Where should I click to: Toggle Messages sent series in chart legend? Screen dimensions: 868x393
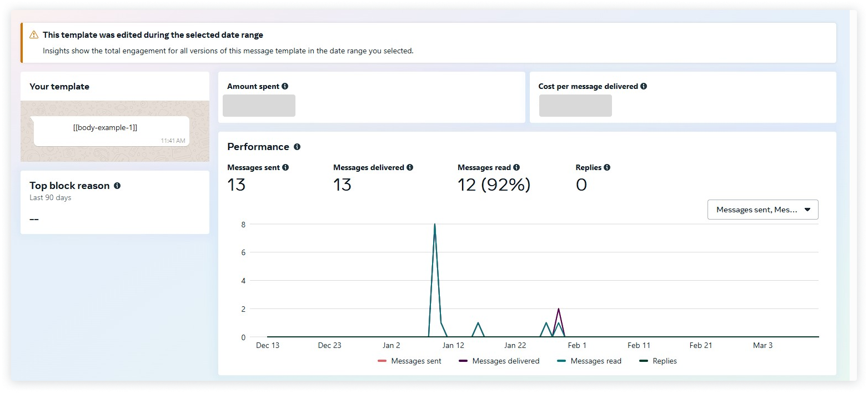click(410, 361)
